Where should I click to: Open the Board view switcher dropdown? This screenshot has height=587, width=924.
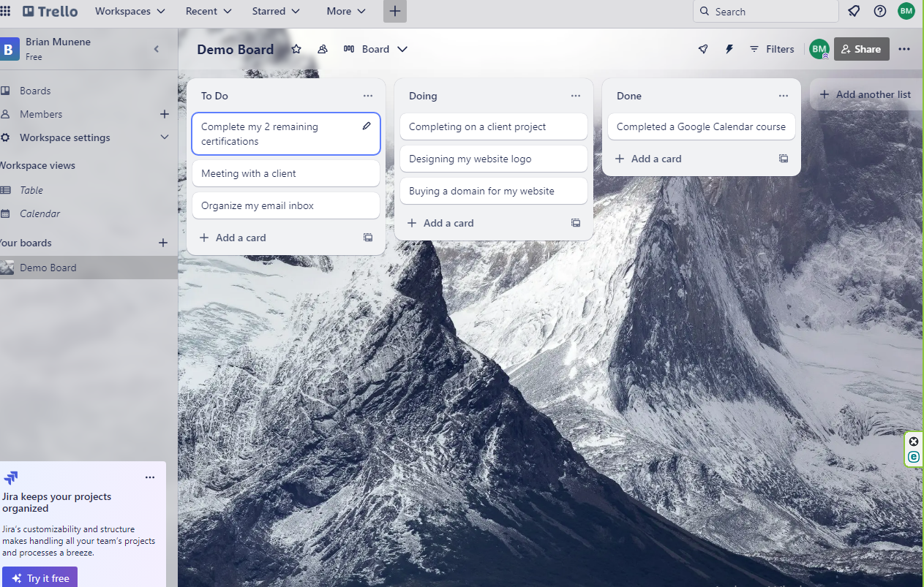coord(376,49)
